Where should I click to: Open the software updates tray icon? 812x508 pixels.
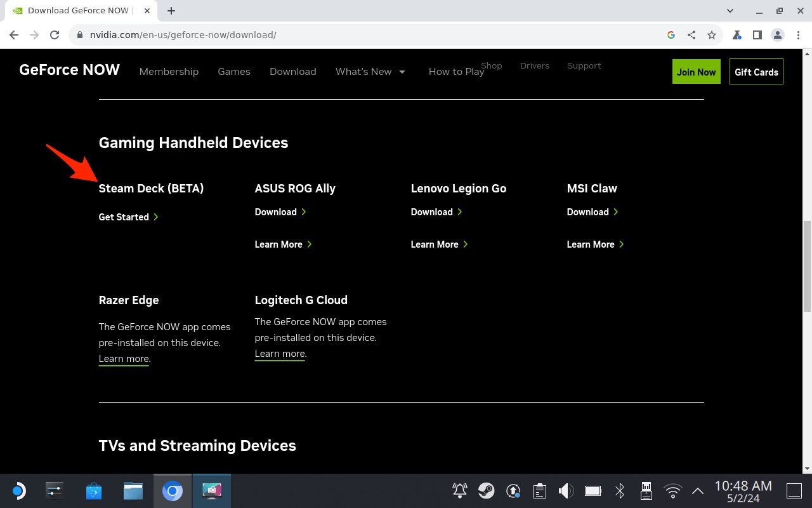[513, 491]
